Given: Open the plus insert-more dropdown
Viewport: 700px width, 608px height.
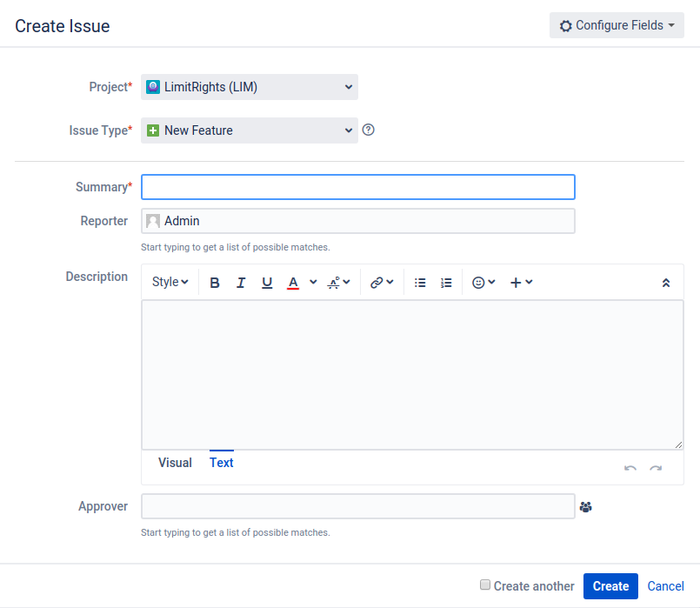Looking at the screenshot, I should pos(522,283).
